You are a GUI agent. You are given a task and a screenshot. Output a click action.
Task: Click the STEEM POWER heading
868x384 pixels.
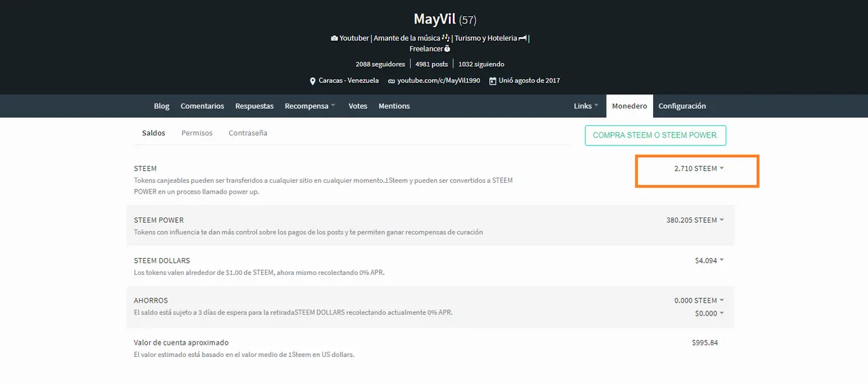pyautogui.click(x=159, y=220)
